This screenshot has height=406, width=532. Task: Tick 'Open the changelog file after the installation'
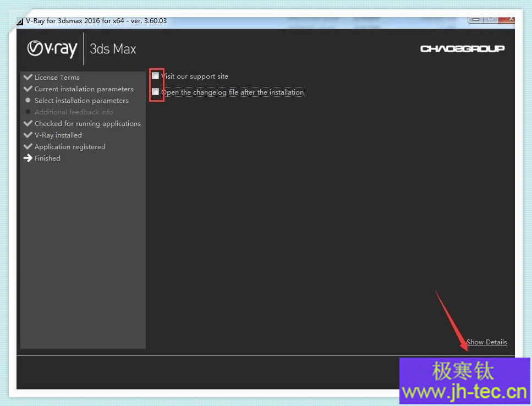[155, 91]
